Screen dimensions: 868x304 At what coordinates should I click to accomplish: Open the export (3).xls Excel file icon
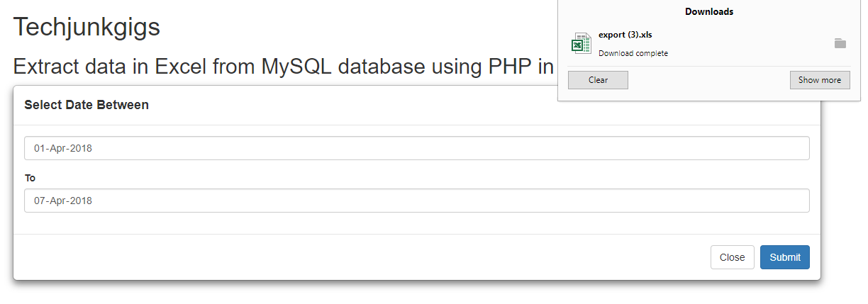click(581, 43)
